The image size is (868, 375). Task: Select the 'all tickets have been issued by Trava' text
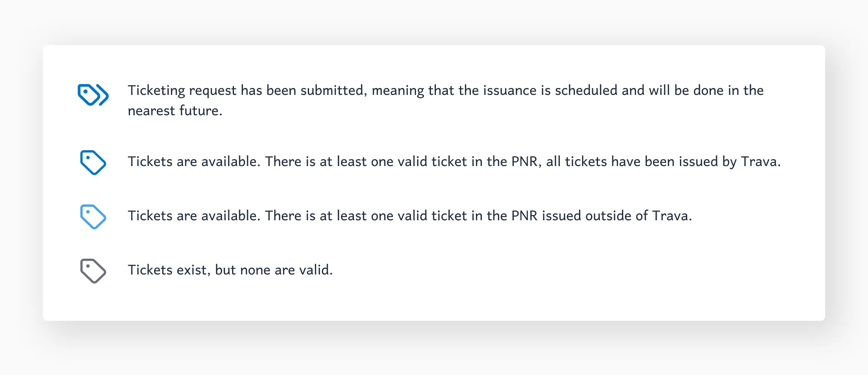point(663,162)
